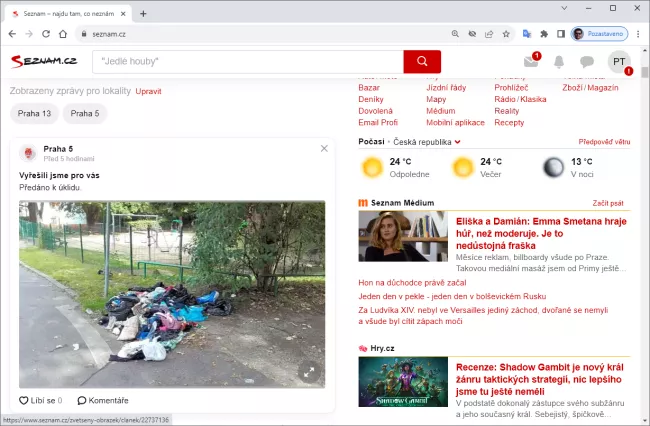Open the Google Translate extension icon
This screenshot has width=650, height=426.
(x=527, y=34)
